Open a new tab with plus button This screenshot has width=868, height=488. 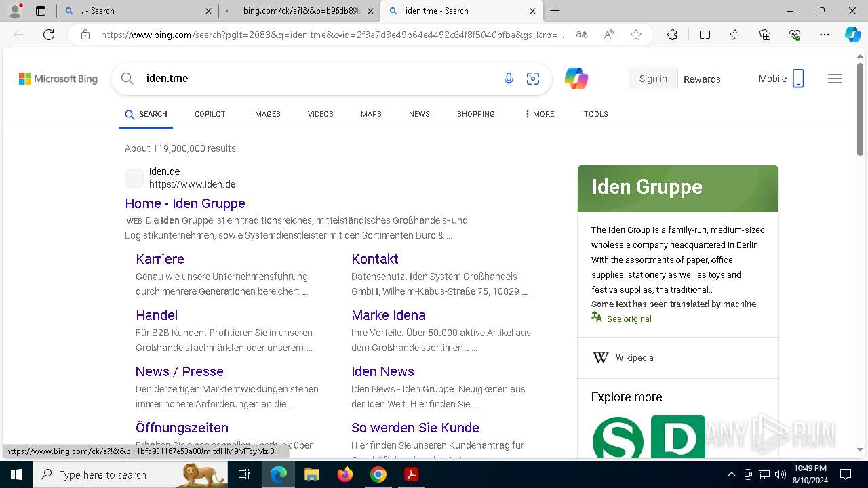[555, 11]
